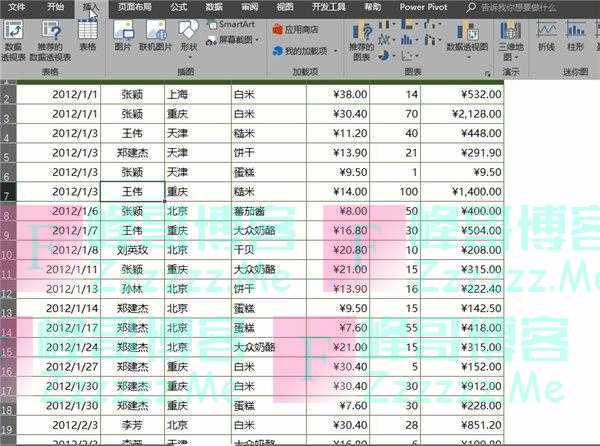
Task: Open My Add-ins (我的加载项) dropdown
Action: pos(306,50)
